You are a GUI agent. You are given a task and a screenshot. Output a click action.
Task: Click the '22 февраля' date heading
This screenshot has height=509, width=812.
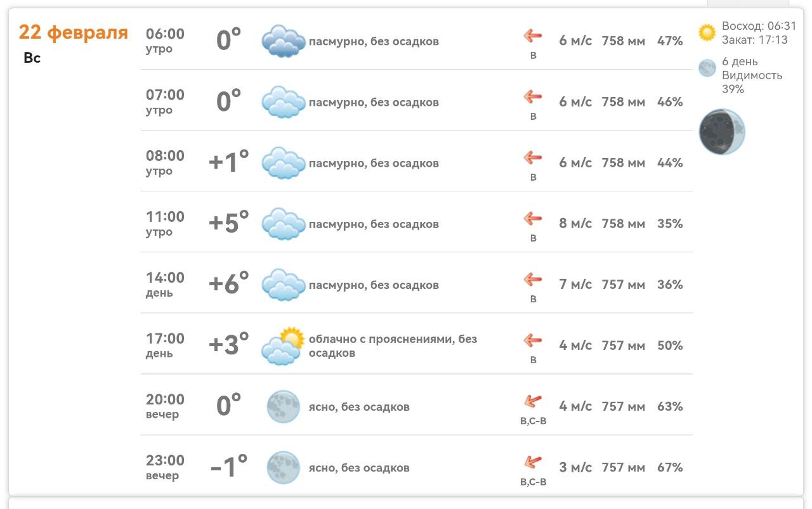pos(74,32)
